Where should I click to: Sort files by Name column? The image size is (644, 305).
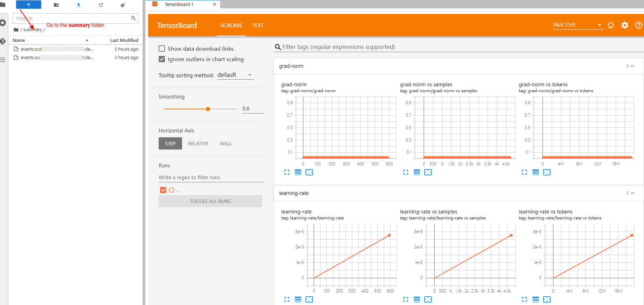coord(51,40)
